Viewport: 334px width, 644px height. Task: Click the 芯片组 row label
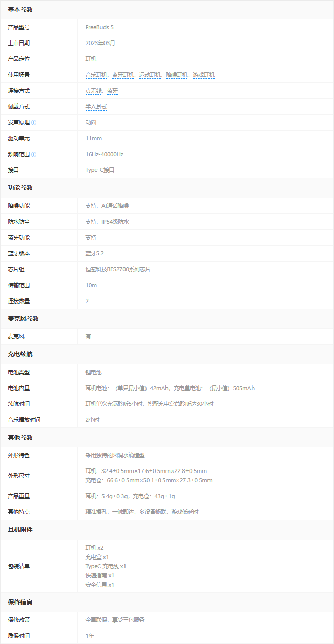[16, 269]
